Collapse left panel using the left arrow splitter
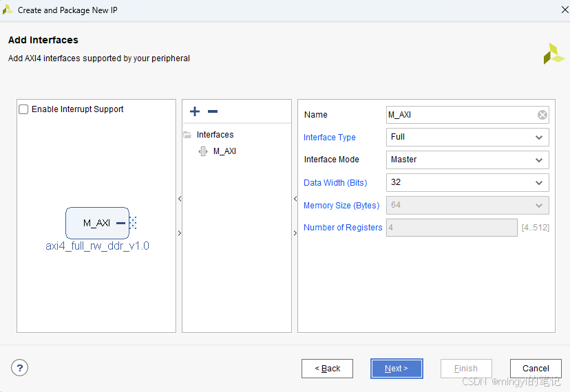570x392 pixels. point(180,199)
